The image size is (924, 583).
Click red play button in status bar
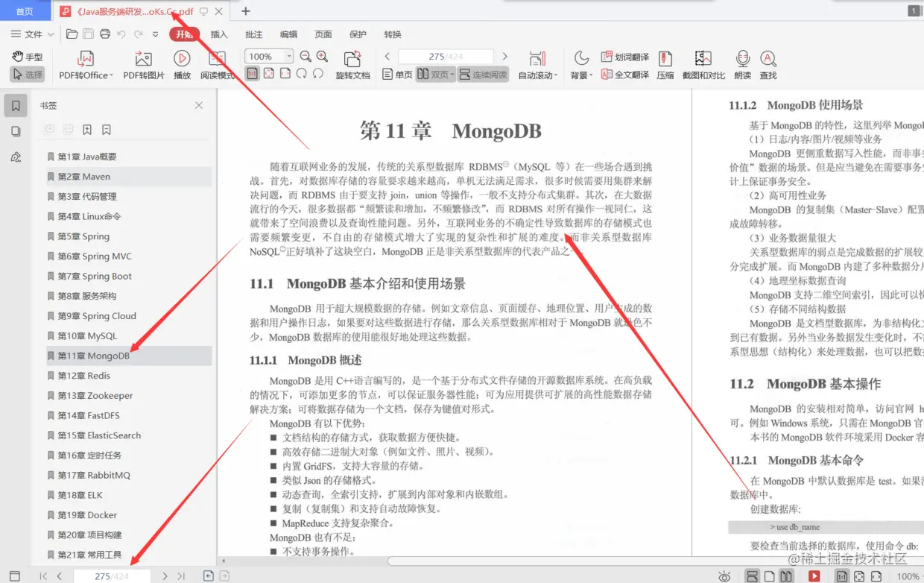click(x=814, y=576)
